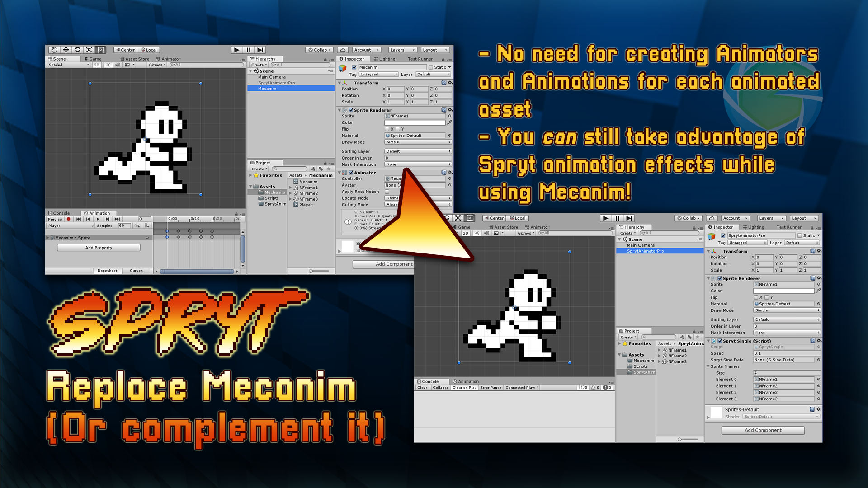Toggle the Mecanim object active checkbox

pos(354,67)
